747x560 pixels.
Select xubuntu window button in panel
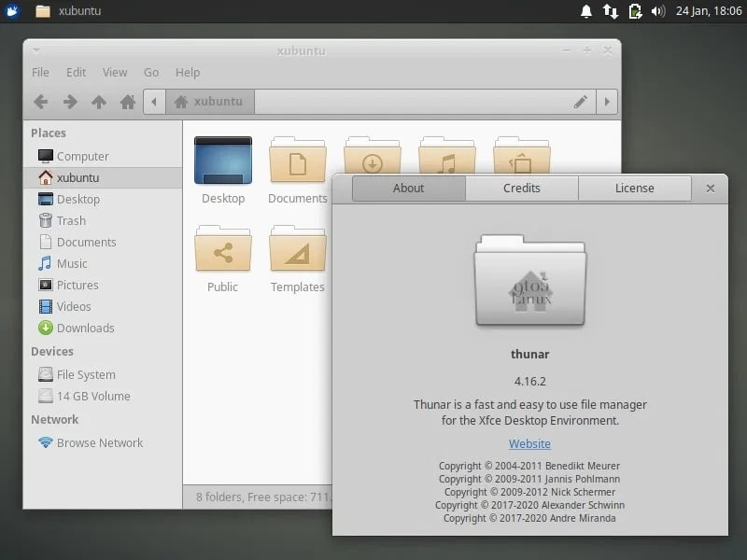tap(68, 10)
